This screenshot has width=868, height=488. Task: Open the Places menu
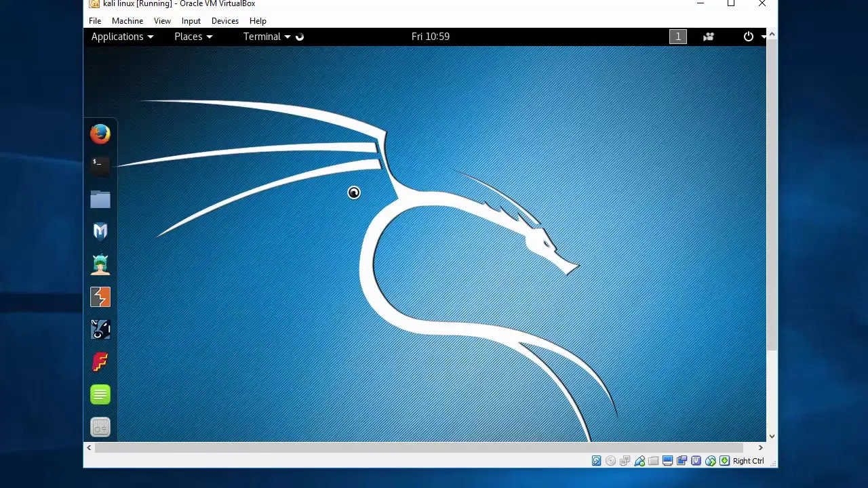coord(193,37)
